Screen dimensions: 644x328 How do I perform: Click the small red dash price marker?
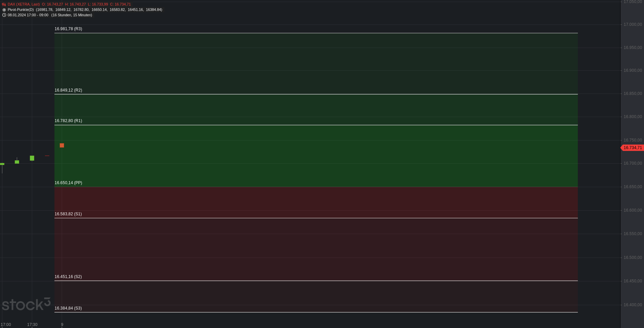47,156
